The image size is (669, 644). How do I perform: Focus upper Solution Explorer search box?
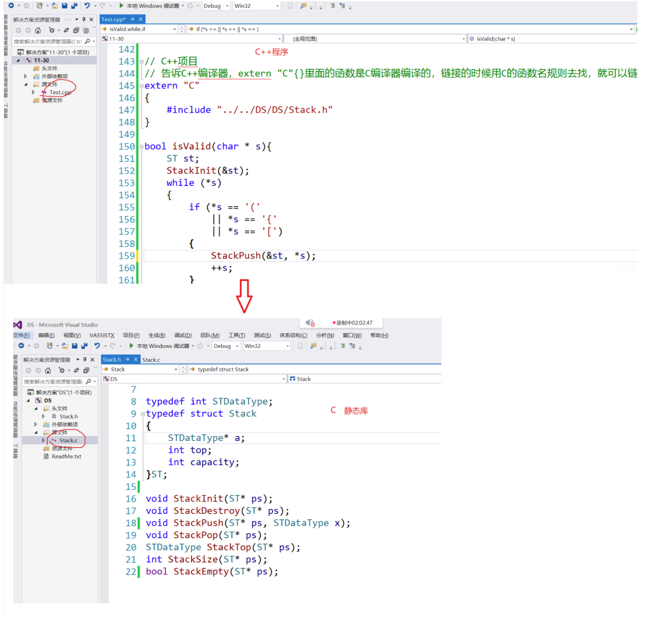point(54,42)
